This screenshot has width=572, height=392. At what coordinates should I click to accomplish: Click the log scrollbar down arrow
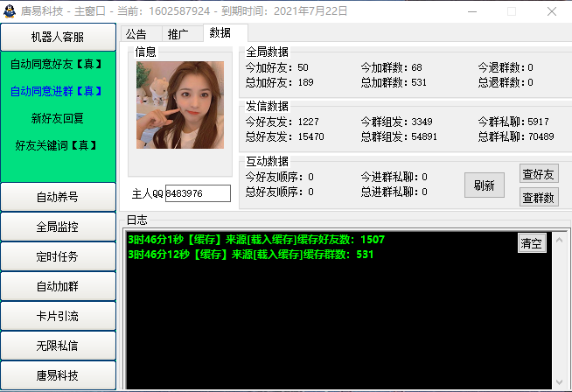click(559, 381)
